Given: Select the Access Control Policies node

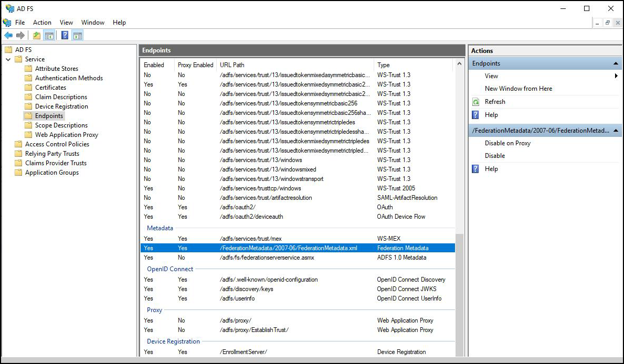Looking at the screenshot, I should click(57, 144).
